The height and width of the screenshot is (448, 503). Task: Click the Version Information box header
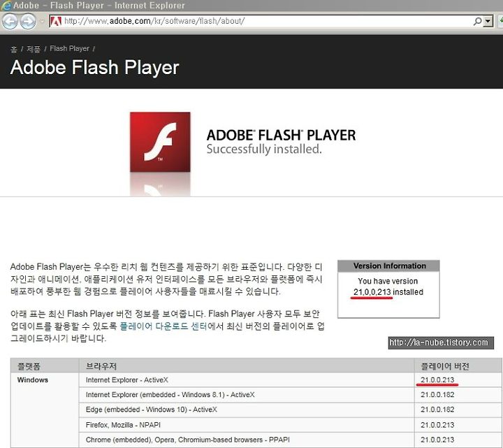388,266
